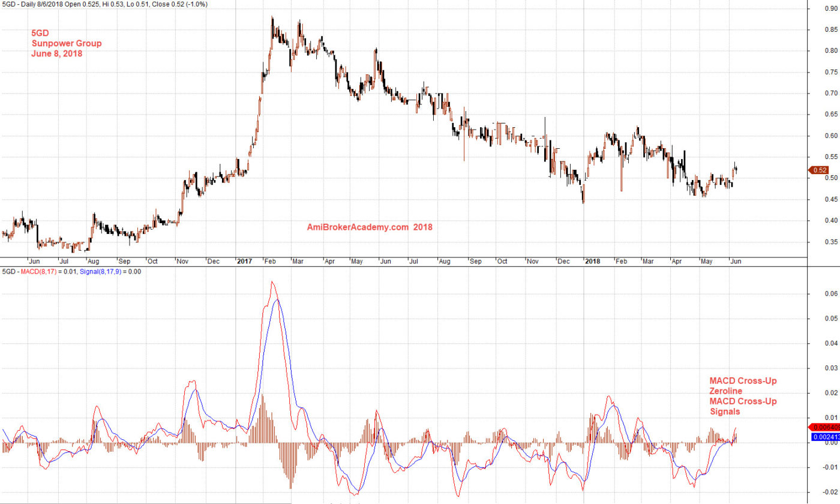840x504 pixels.
Task: Click the 2017 year label on time axis
Action: tap(244, 262)
